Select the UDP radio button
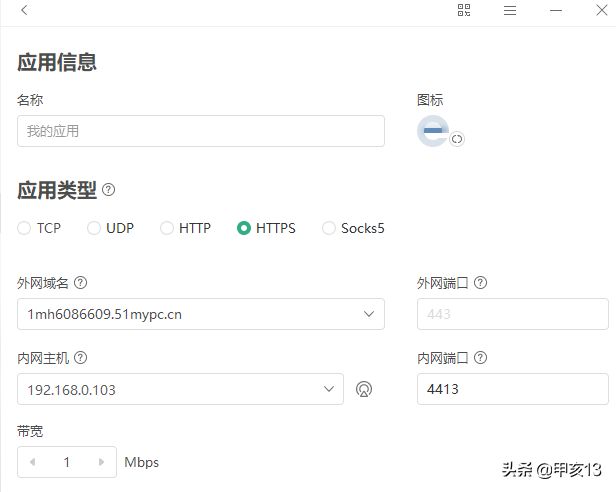 pyautogui.click(x=94, y=228)
